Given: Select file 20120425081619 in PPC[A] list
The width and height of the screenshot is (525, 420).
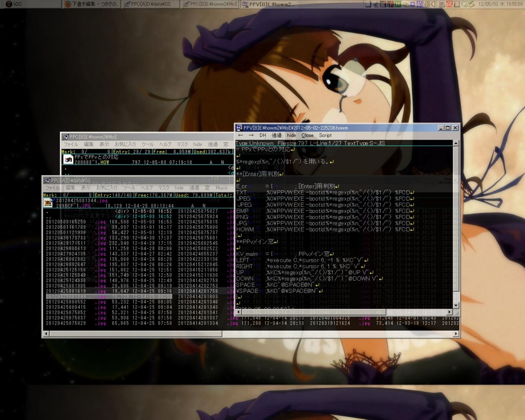Looking at the screenshot, I should point(108,290).
